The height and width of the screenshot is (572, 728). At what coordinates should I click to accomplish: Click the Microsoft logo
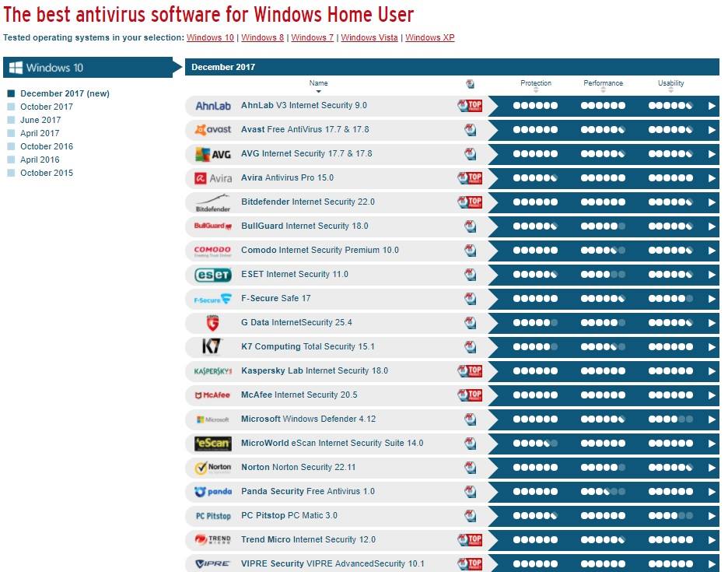(212, 419)
